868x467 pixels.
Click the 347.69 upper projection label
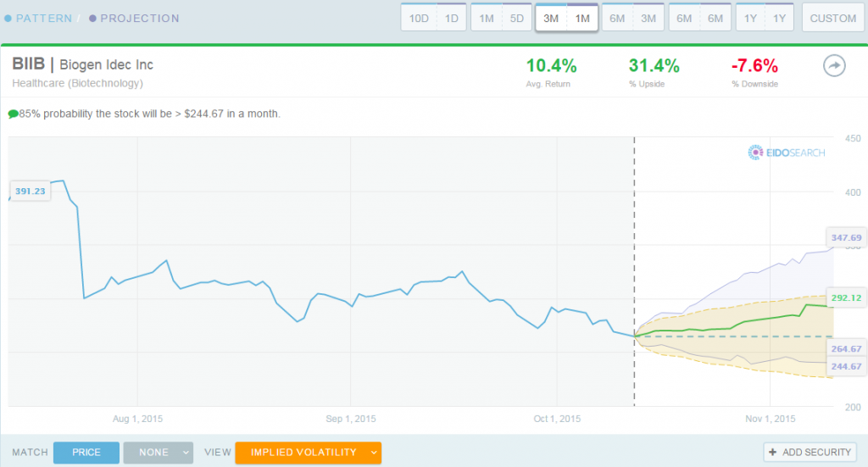[x=846, y=237]
